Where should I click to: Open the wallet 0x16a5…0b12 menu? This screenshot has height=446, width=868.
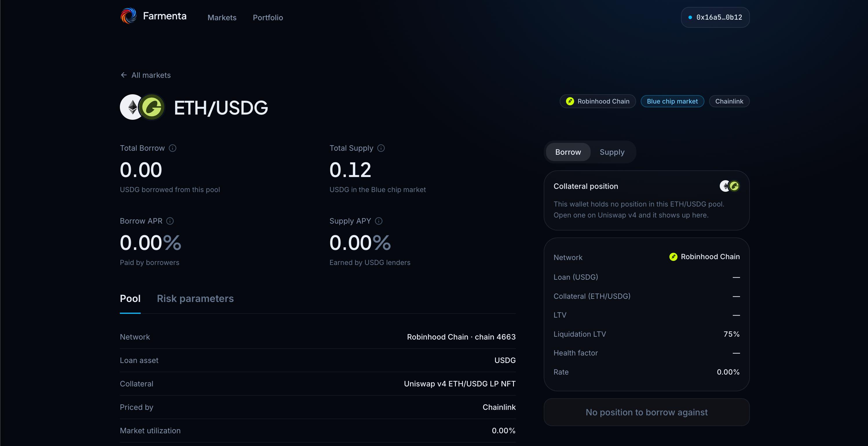[715, 17]
